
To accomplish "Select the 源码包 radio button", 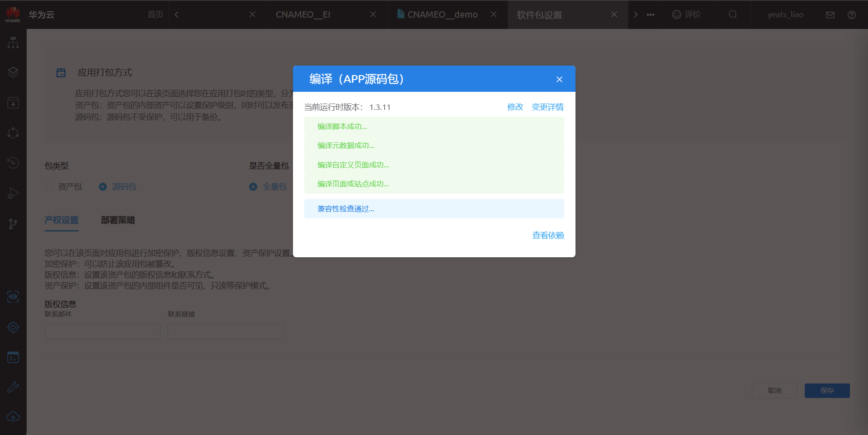I will pos(103,187).
